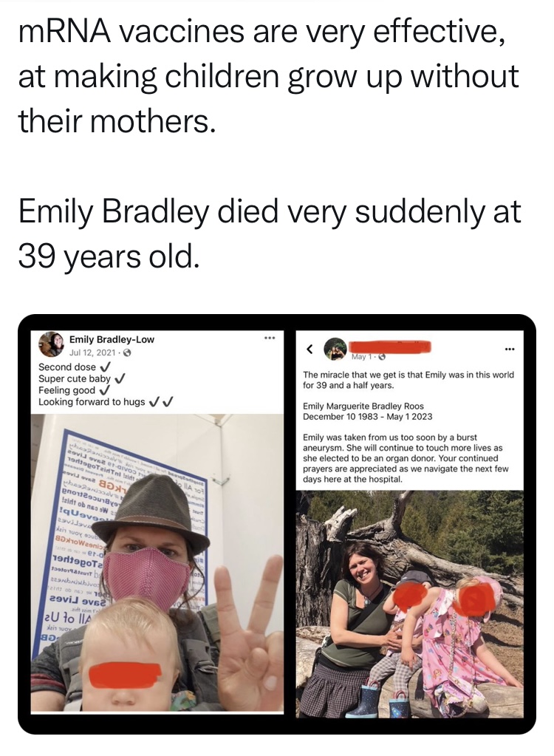Click the checkmark after "Feeling good"
This screenshot has width=554, height=756.
click(105, 390)
